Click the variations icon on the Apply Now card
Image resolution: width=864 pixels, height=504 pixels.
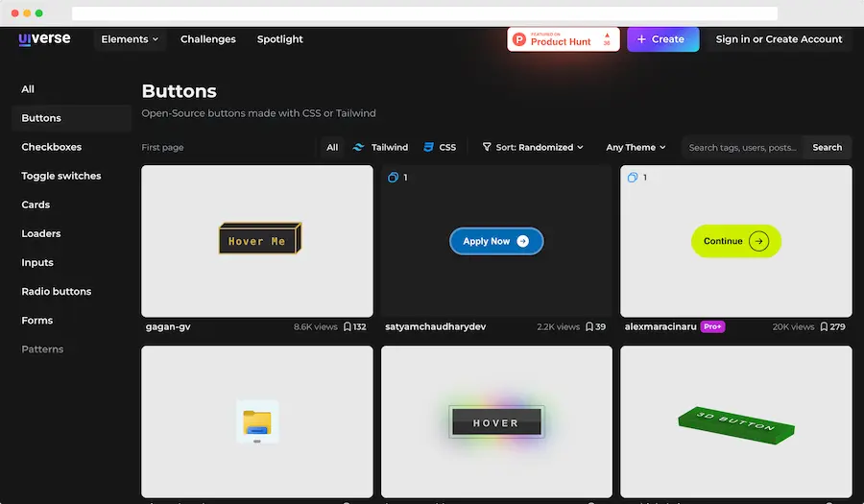coord(393,178)
